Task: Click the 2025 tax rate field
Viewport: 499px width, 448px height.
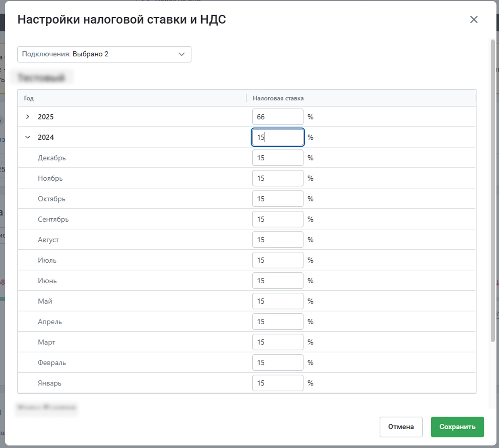Action: coord(278,117)
